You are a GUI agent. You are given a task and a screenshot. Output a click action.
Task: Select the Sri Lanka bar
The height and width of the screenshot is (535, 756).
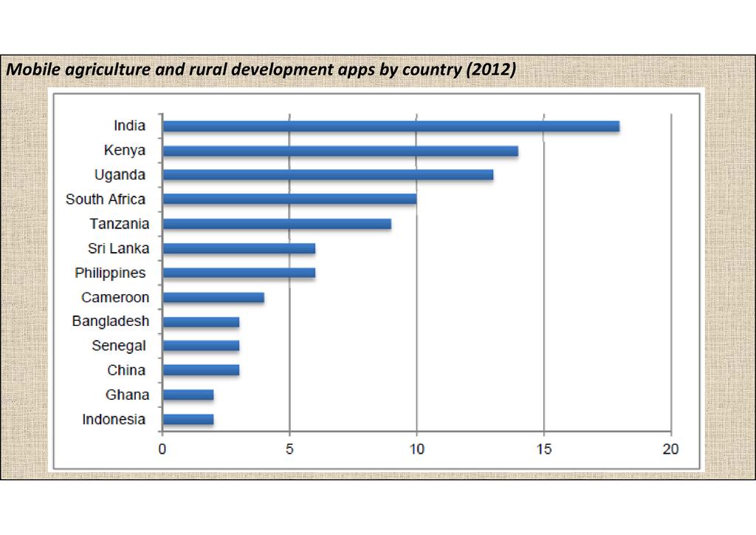click(x=238, y=248)
